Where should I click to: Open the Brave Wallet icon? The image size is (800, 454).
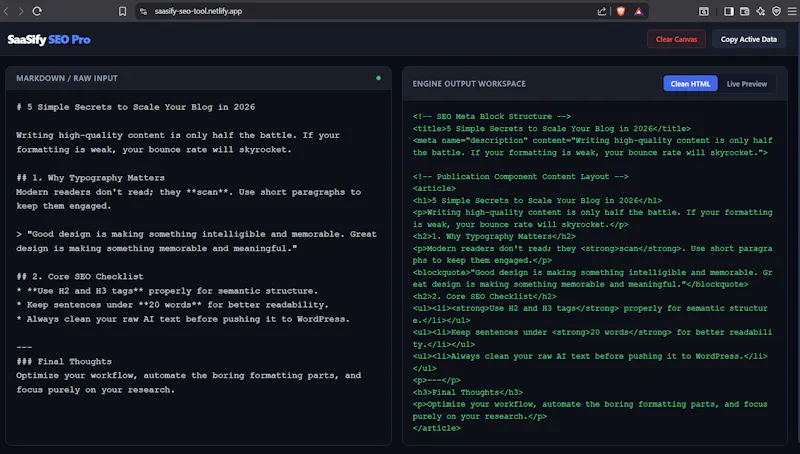point(744,11)
